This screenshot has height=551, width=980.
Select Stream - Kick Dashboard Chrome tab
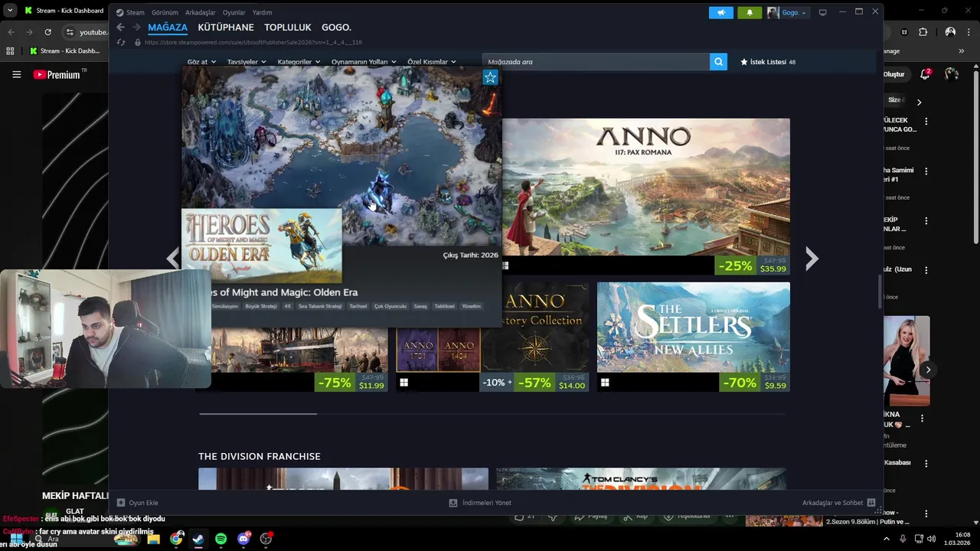click(64, 11)
